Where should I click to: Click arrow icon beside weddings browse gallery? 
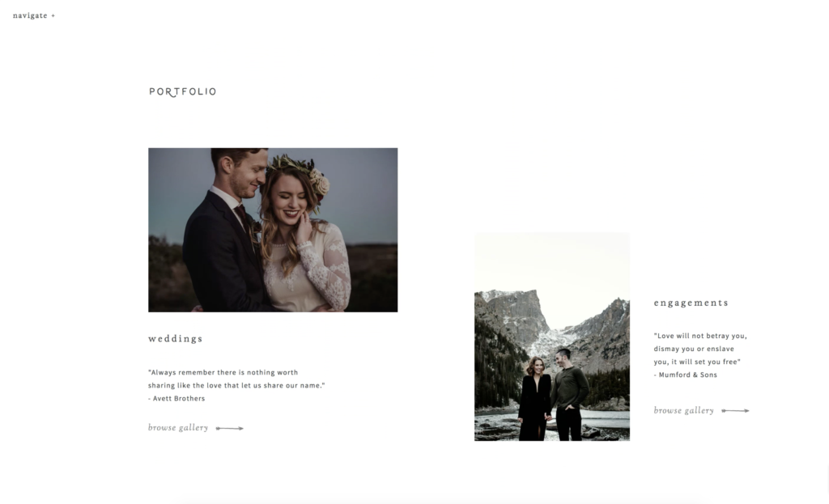(229, 429)
